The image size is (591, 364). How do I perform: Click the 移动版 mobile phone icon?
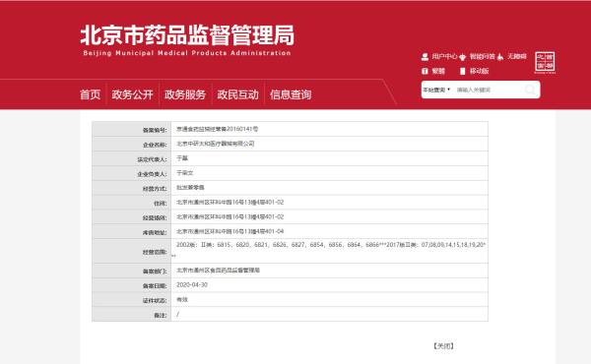(463, 71)
